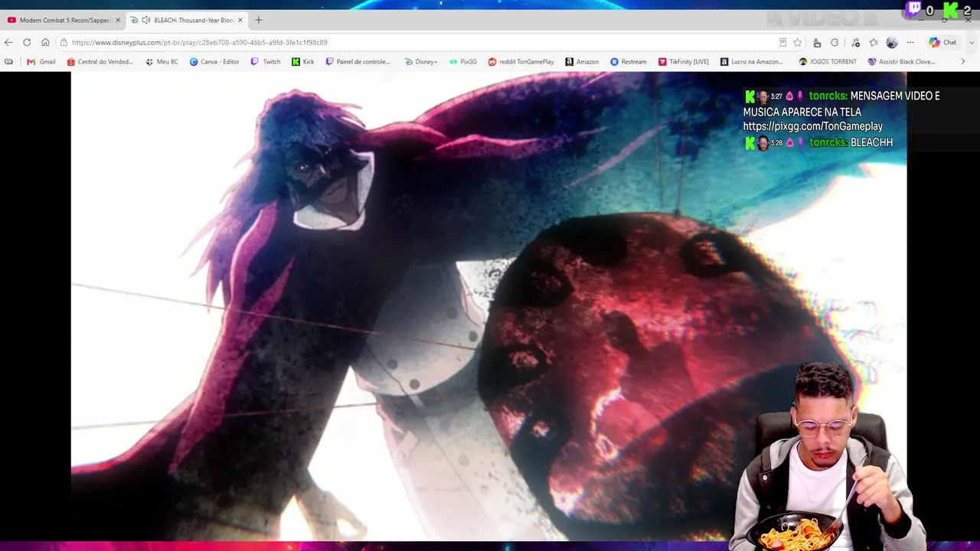
Task: Add this page to favorites star
Action: point(797,42)
